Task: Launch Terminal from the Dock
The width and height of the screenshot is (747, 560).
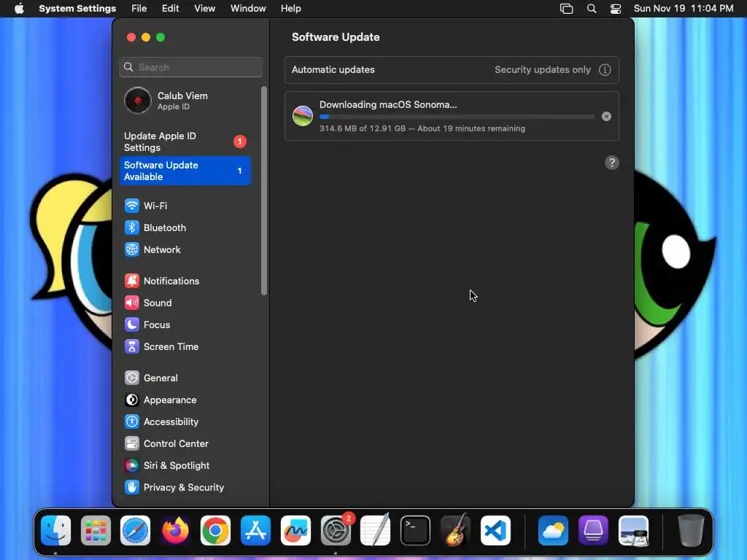Action: coord(415,531)
